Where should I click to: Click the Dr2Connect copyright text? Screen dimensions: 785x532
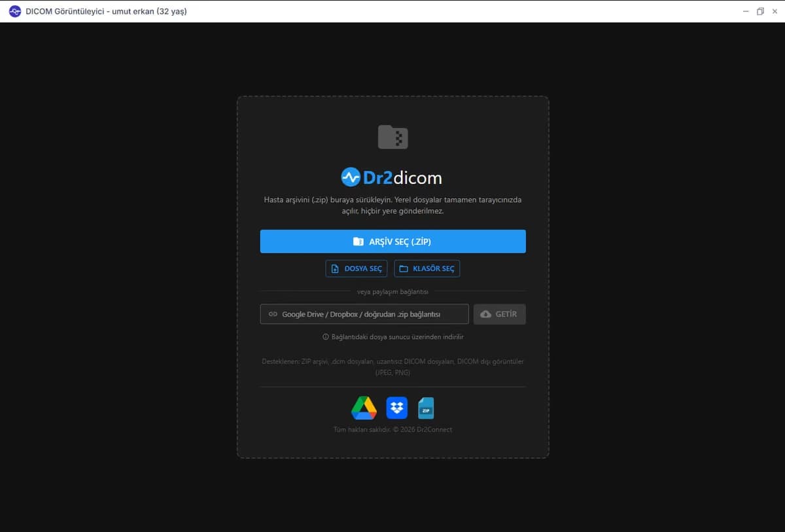pos(392,429)
